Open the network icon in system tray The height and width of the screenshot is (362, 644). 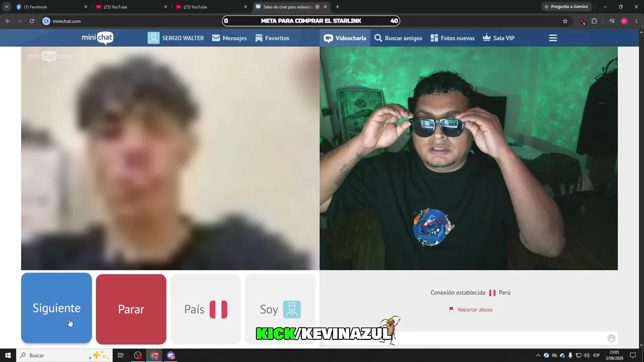click(x=578, y=355)
